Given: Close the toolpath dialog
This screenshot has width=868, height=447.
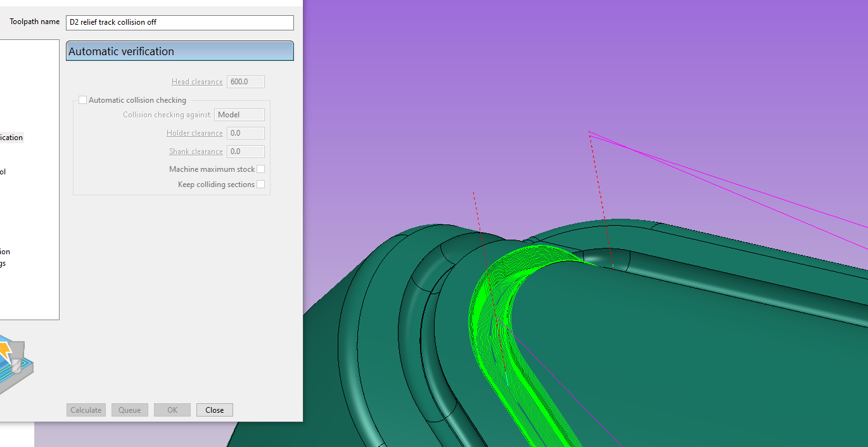Looking at the screenshot, I should pyautogui.click(x=215, y=410).
